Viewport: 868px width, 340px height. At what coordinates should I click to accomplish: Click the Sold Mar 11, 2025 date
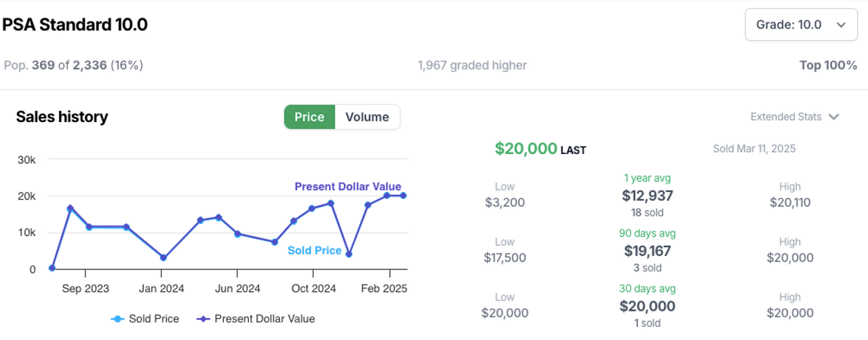(754, 149)
